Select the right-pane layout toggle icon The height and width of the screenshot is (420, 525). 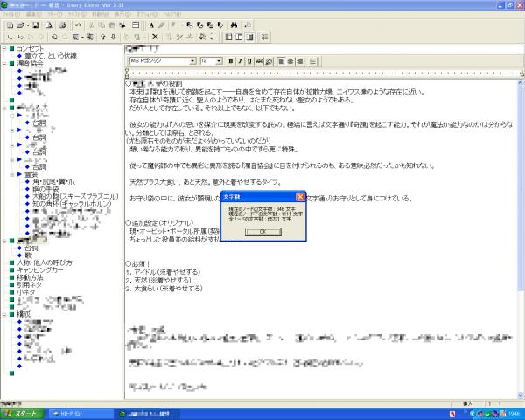249,37
